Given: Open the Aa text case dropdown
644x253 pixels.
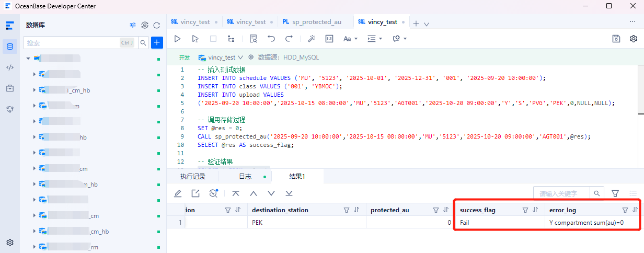Looking at the screenshot, I should coord(350,39).
